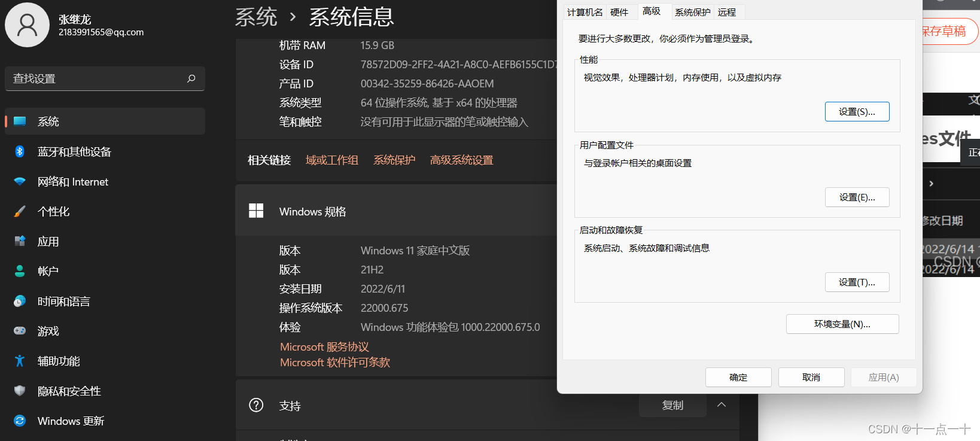The image size is (980, 441).
Task: Open 隐私和安全性 settings
Action: coord(105,391)
